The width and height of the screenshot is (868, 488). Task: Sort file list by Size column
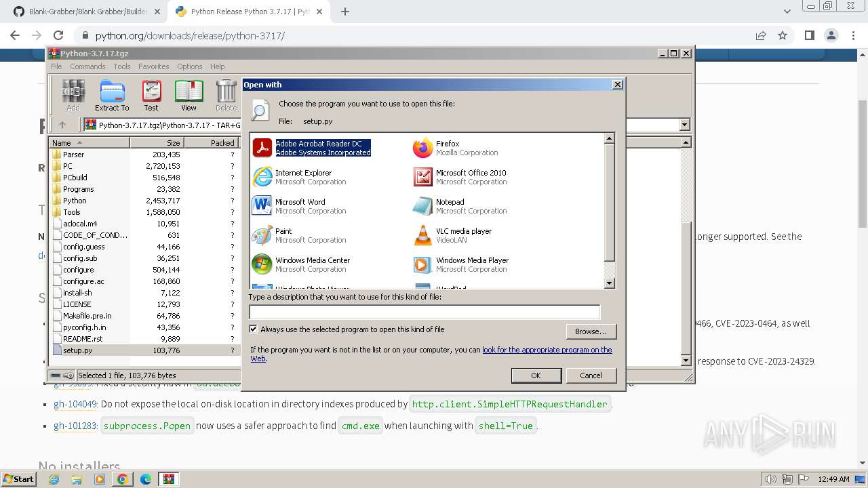coord(157,142)
